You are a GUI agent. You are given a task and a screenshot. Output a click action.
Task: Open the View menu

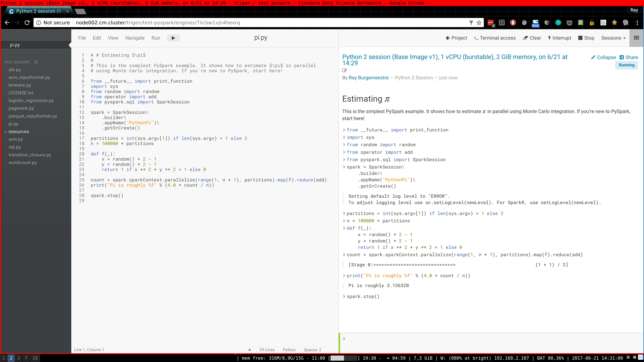tap(113, 38)
